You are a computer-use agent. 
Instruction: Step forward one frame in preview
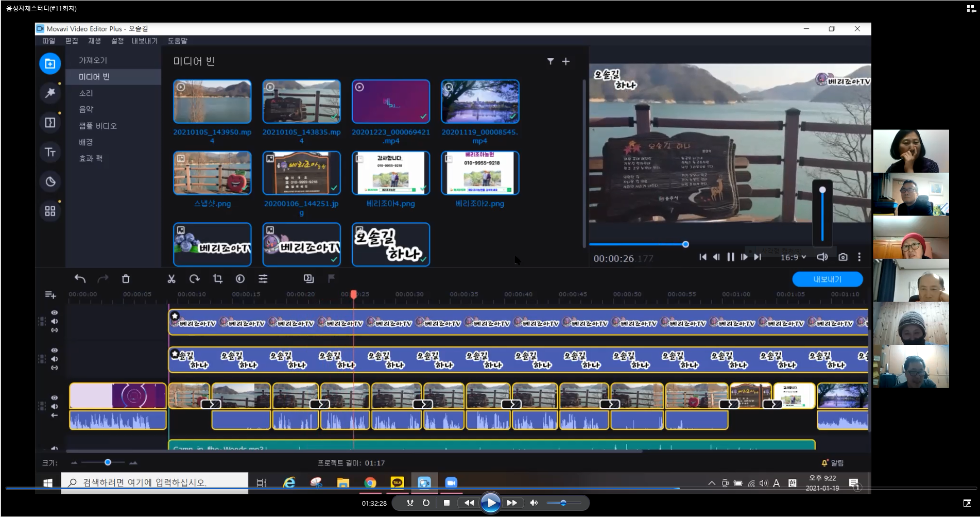(x=744, y=257)
